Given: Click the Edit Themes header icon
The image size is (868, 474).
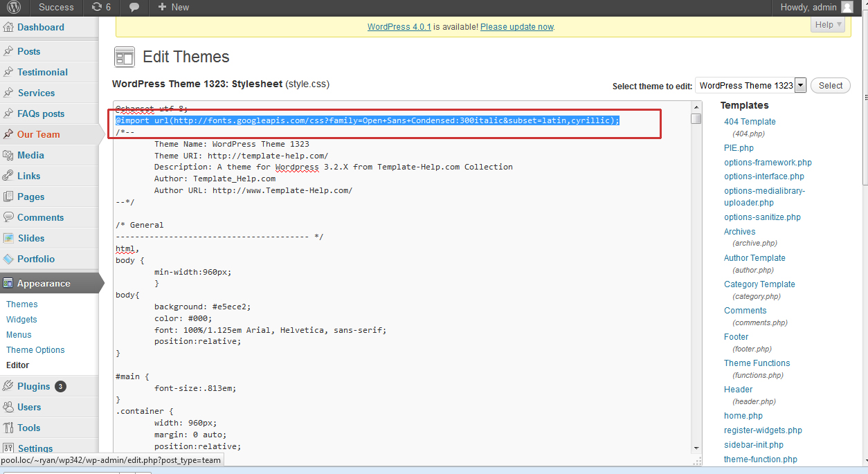Looking at the screenshot, I should (125, 57).
